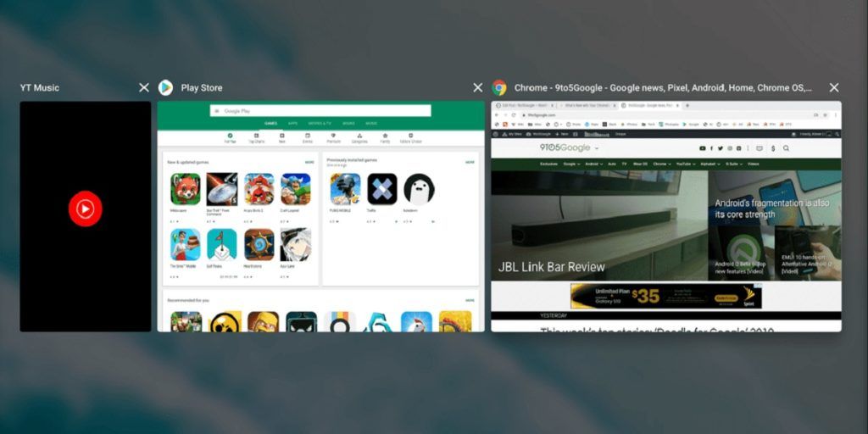Click More beside New & updated games
This screenshot has height=434, width=868.
[x=309, y=161]
